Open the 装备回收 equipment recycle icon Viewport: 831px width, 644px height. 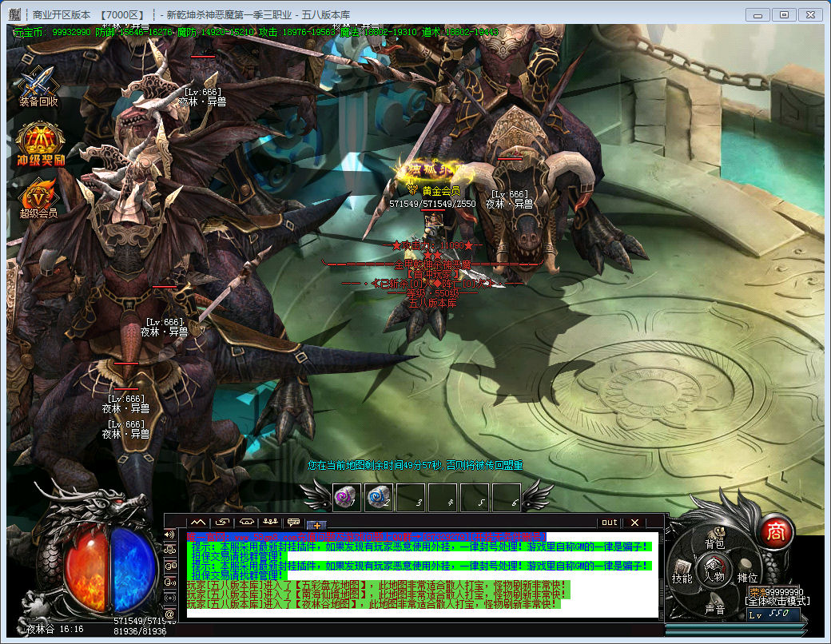(38, 85)
